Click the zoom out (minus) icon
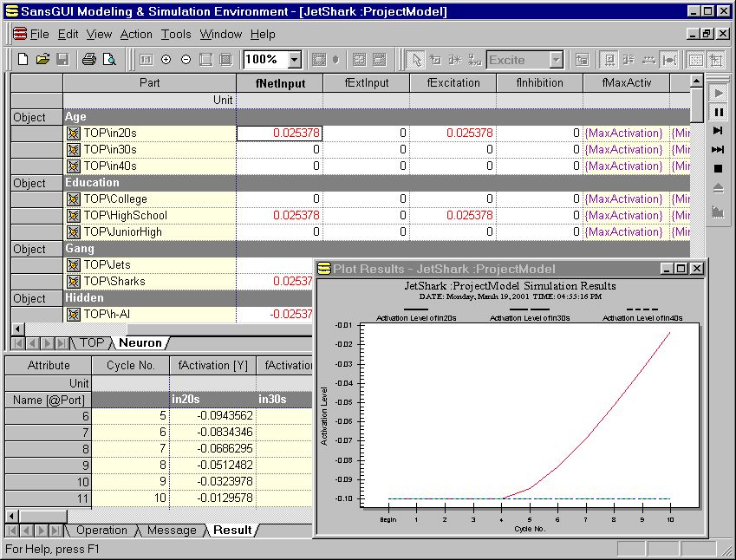The width and height of the screenshot is (736, 560). click(x=186, y=60)
